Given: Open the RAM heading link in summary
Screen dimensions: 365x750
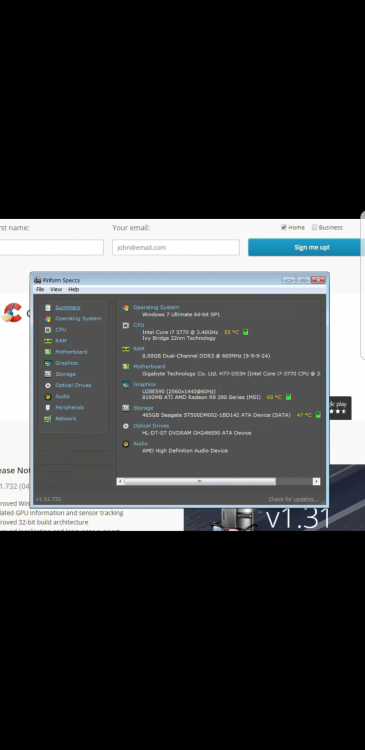Looking at the screenshot, I should coord(138,349).
